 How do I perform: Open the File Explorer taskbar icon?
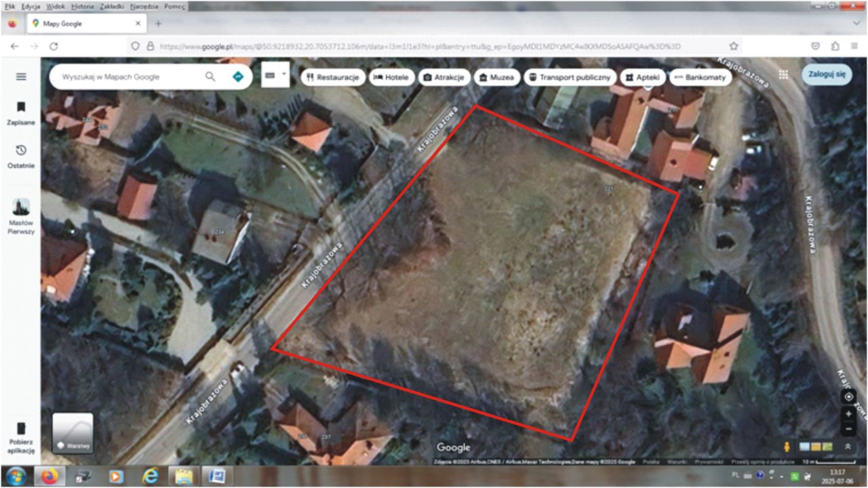pyautogui.click(x=183, y=476)
